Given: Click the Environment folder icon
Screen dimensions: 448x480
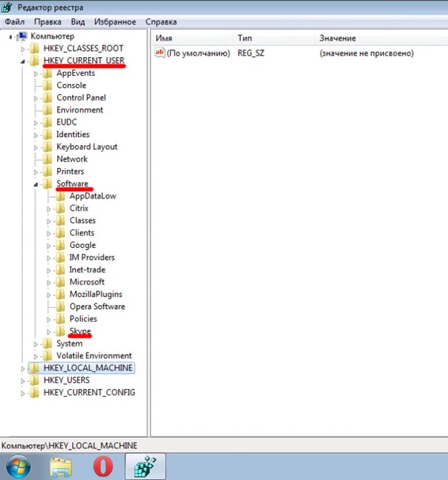Looking at the screenshot, I should point(47,110).
